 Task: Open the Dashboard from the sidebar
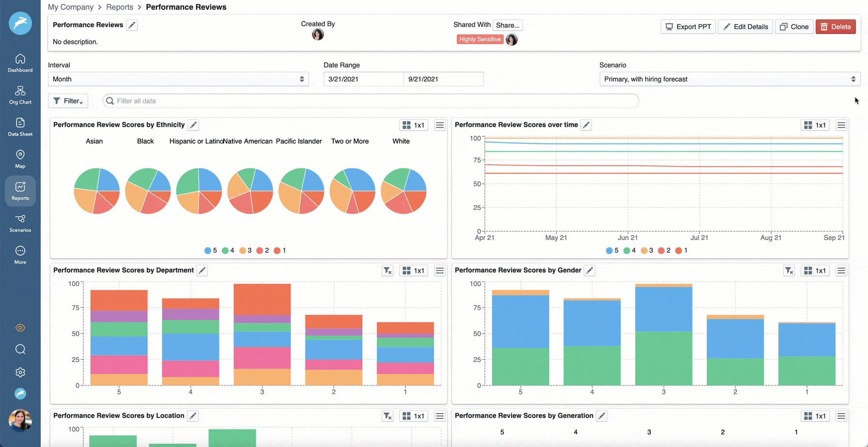click(x=20, y=63)
